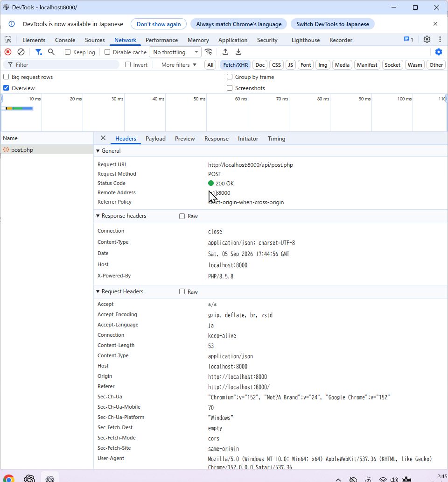
Task: Open Network settings blue gear
Action: (x=439, y=52)
